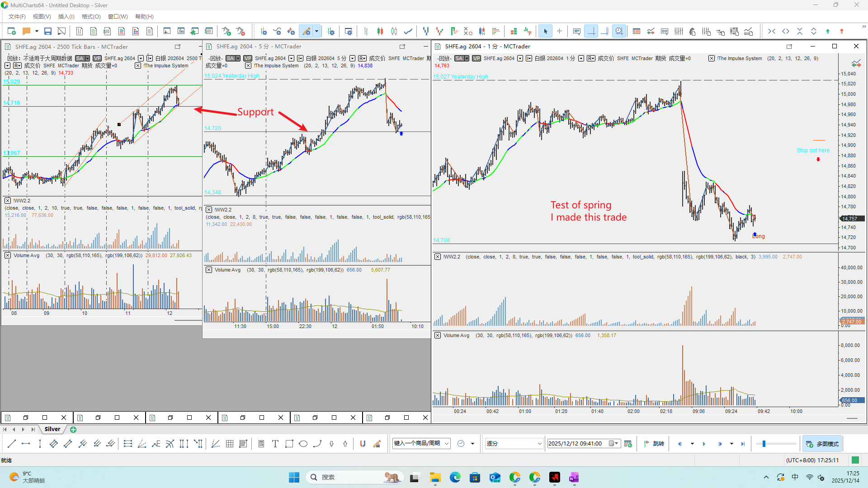Add a new workspace with the plus button

click(x=73, y=430)
